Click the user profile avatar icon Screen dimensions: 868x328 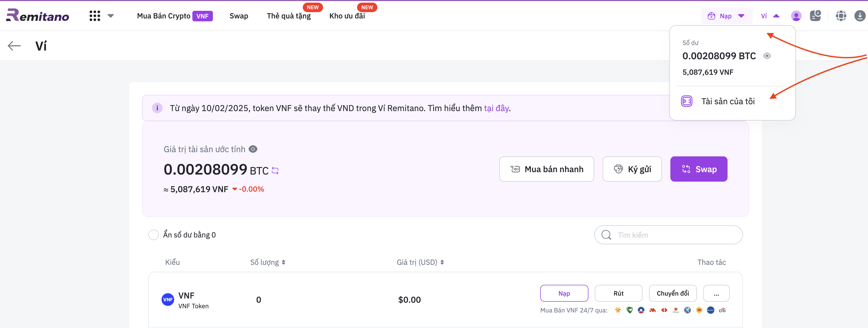click(796, 16)
